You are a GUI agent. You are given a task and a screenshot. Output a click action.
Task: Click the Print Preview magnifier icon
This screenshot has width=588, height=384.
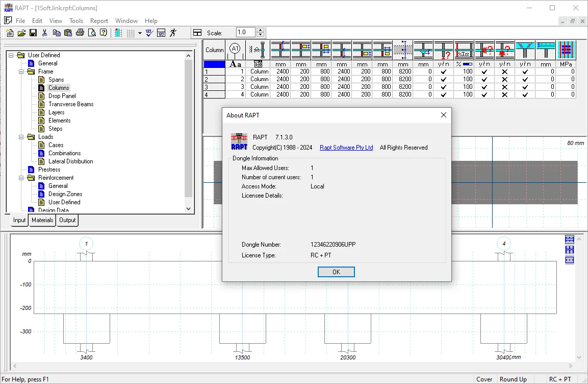(x=92, y=33)
